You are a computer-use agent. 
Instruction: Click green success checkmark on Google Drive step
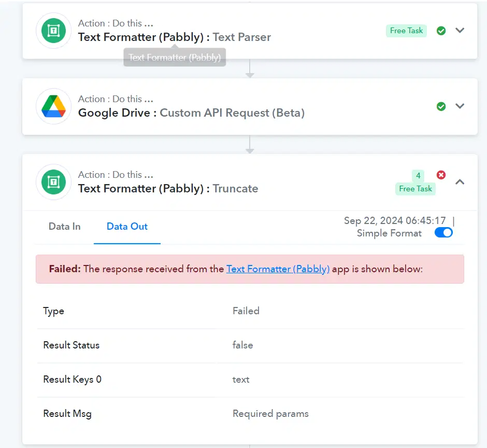pyautogui.click(x=441, y=106)
